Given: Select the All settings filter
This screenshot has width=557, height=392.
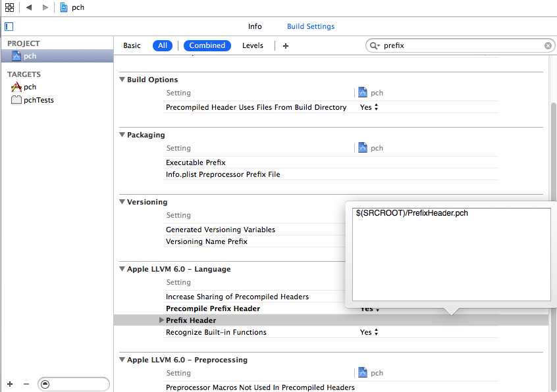Looking at the screenshot, I should (x=163, y=45).
